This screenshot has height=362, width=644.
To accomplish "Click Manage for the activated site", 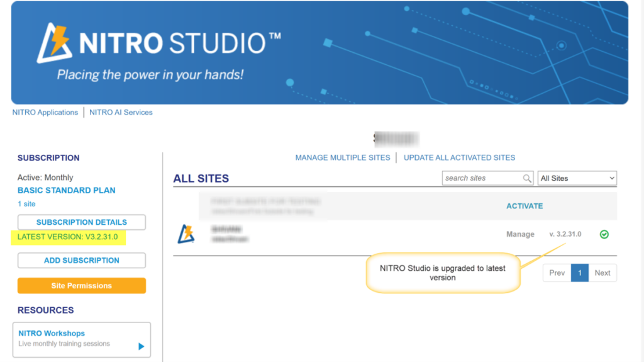I will click(520, 234).
